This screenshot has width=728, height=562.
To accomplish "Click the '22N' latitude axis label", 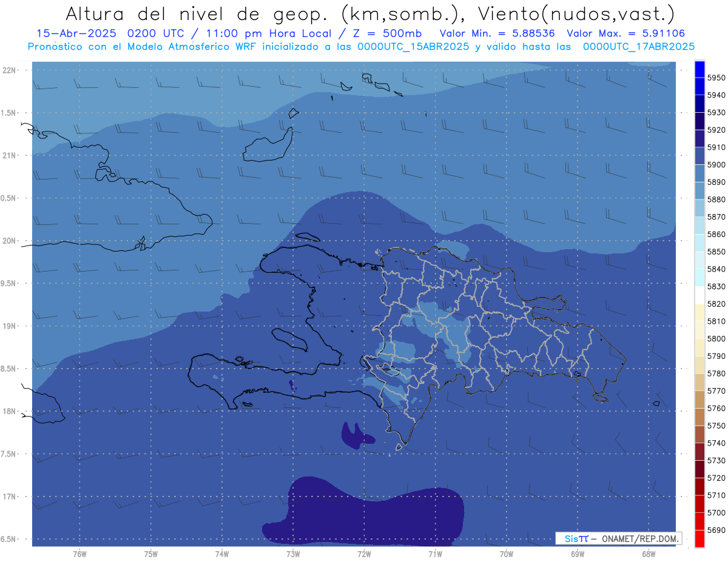I will 10,70.
